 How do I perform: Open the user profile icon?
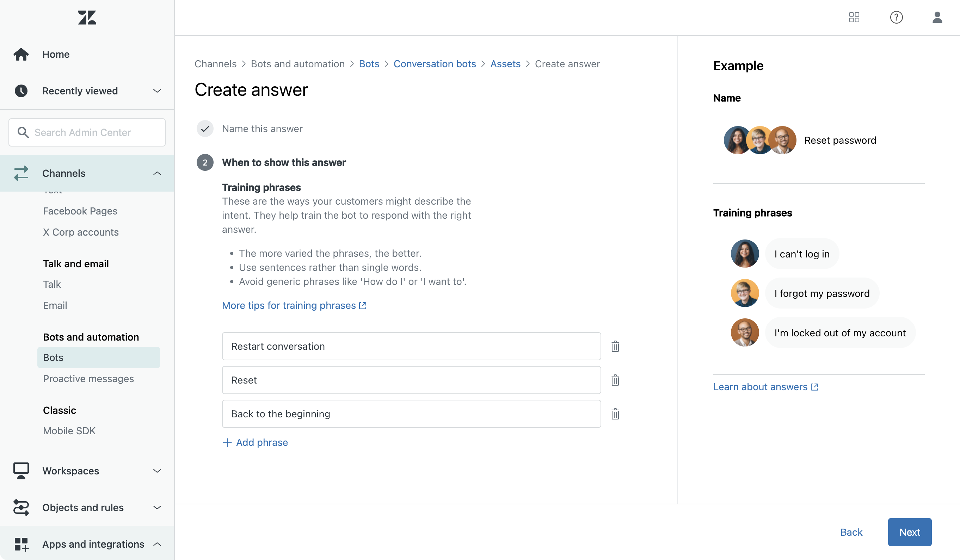[937, 18]
